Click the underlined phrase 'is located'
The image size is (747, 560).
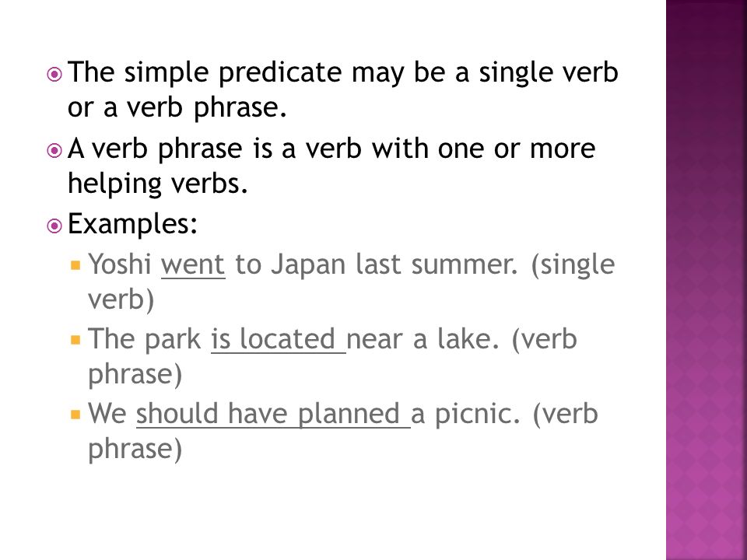click(279, 340)
